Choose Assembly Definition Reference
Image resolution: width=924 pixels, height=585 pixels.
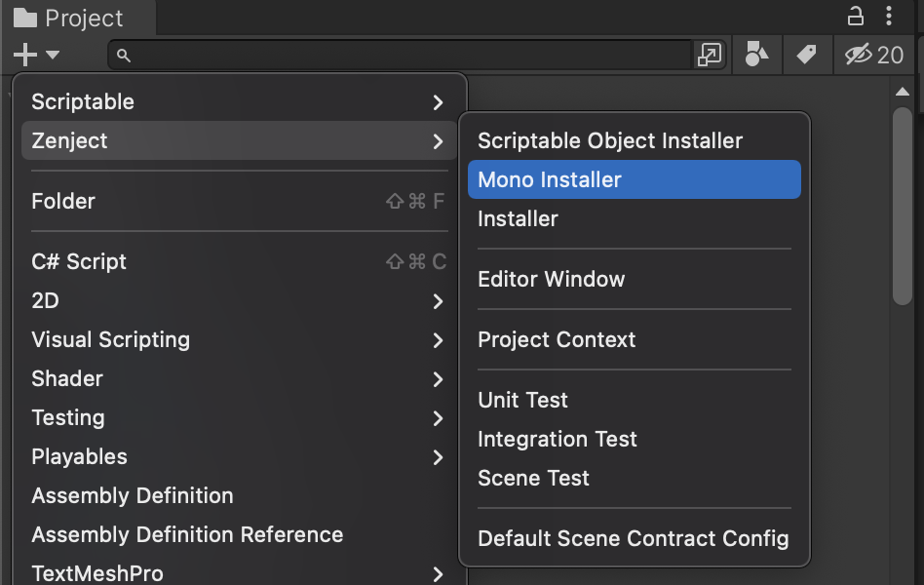click(x=187, y=534)
